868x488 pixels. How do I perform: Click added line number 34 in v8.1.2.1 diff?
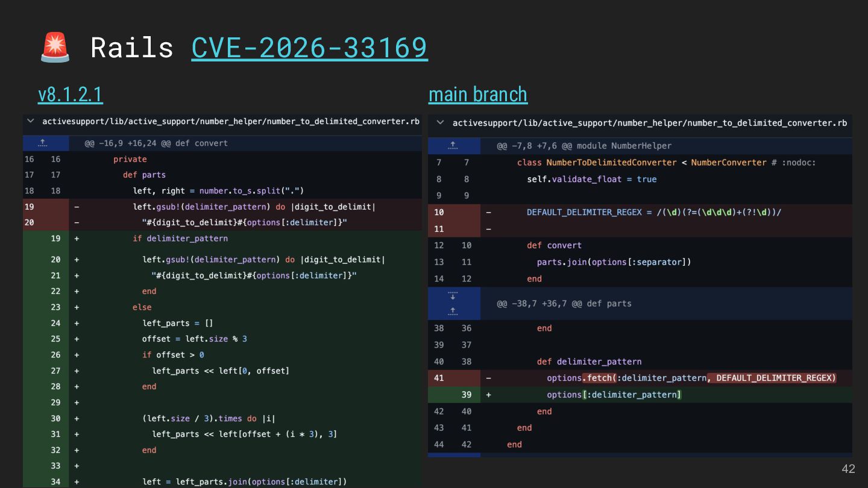(x=56, y=481)
